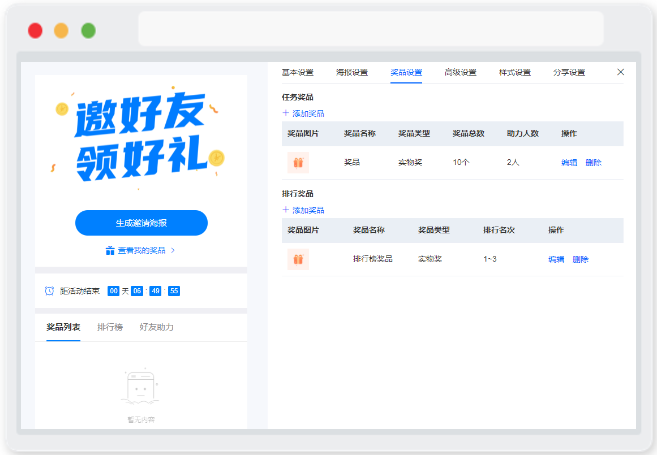Click the 排行名次 column header
Screen dimensions: 657x455
pyautogui.click(x=499, y=230)
